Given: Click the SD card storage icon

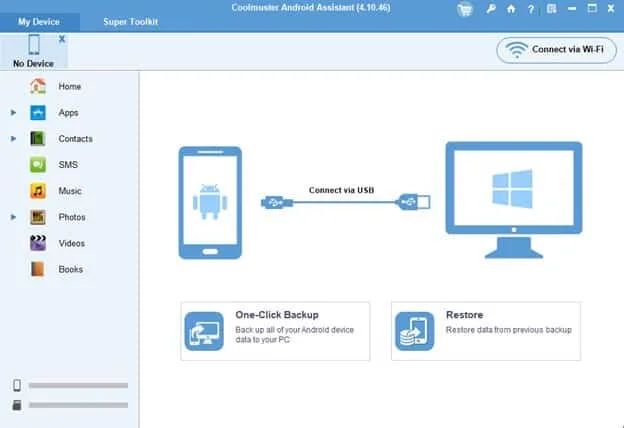Looking at the screenshot, I should click(x=17, y=405).
